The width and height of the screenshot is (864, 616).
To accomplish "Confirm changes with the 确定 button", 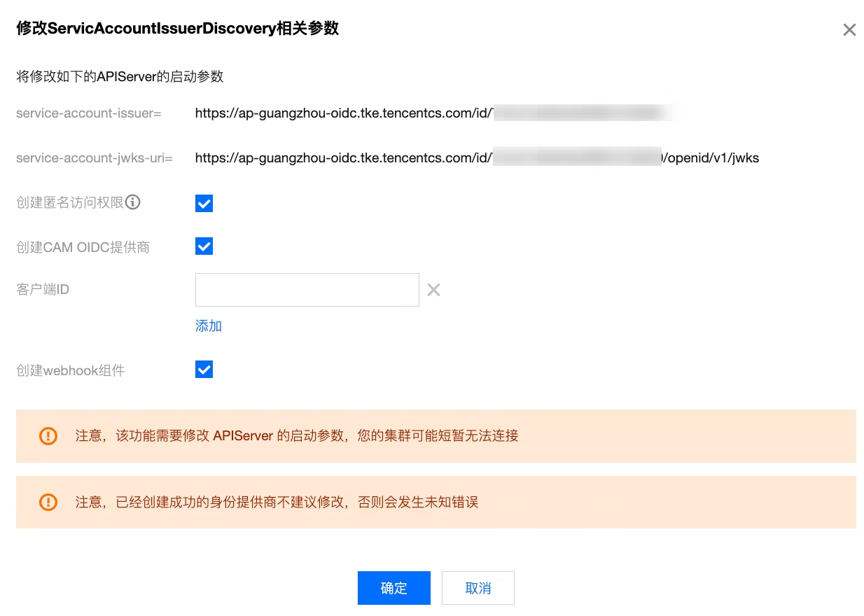I will coord(394,588).
